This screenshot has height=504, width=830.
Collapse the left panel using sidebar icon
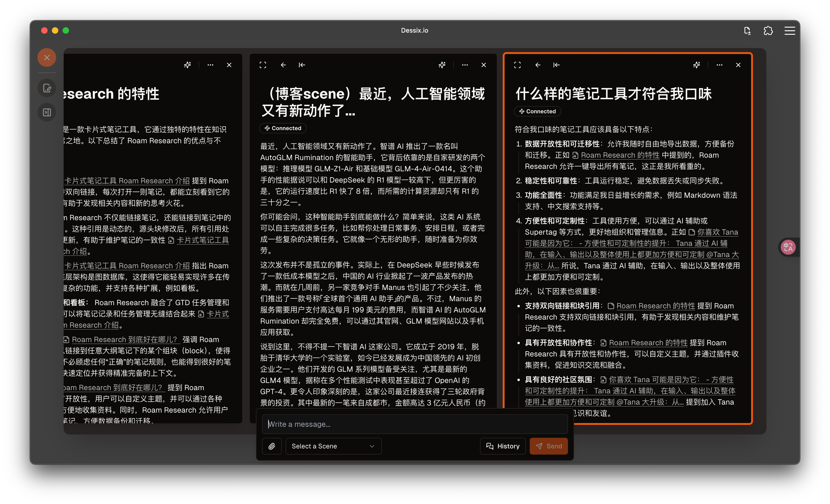click(x=47, y=112)
